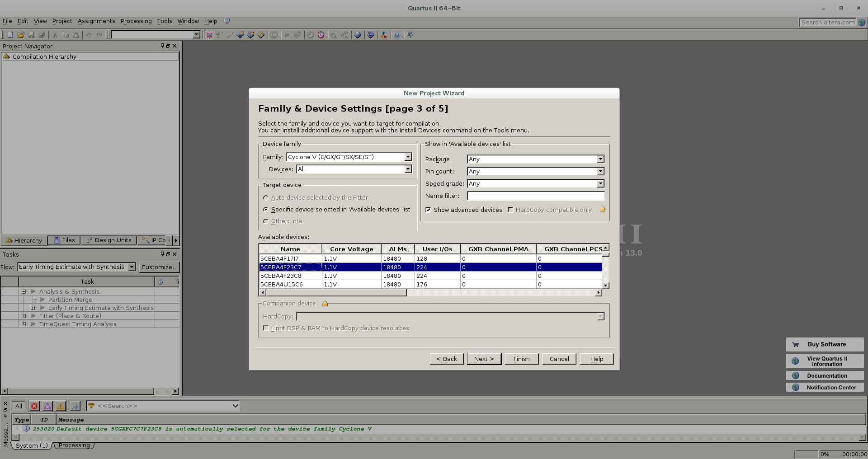Switch to the Processing messages tab
This screenshot has height=459, width=868.
pos(74,445)
